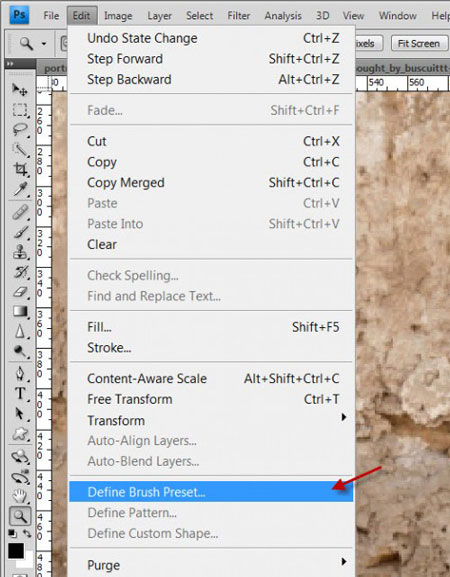The image size is (450, 577).
Task: Select the Zoom tool in toolbox
Action: 20,517
